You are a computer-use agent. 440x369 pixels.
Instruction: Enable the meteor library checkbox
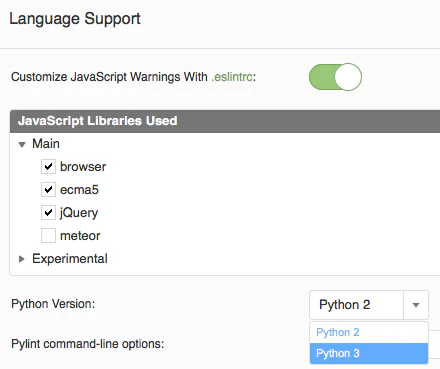[48, 235]
